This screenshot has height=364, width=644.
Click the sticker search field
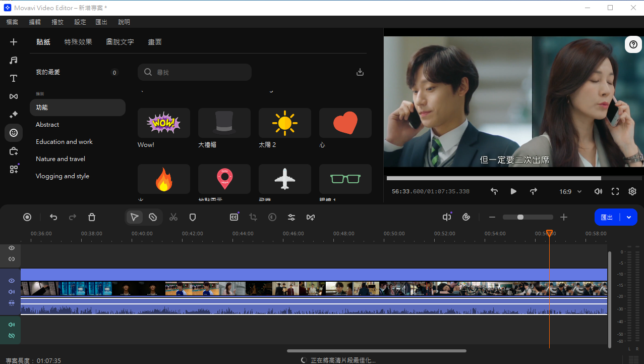tap(195, 72)
